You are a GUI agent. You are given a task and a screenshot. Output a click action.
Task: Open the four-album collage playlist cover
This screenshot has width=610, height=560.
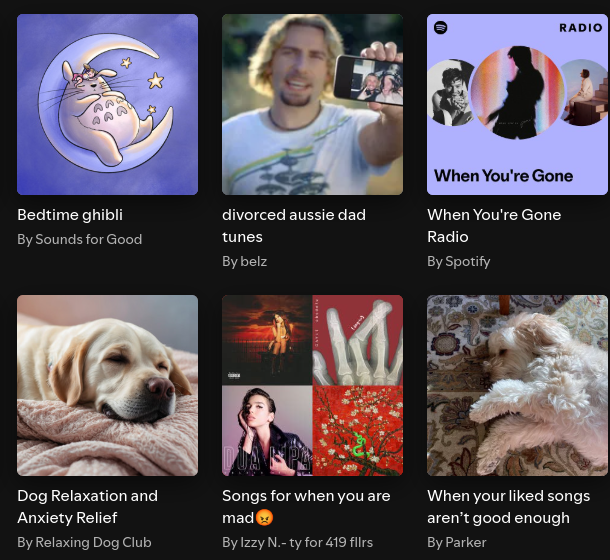click(312, 385)
